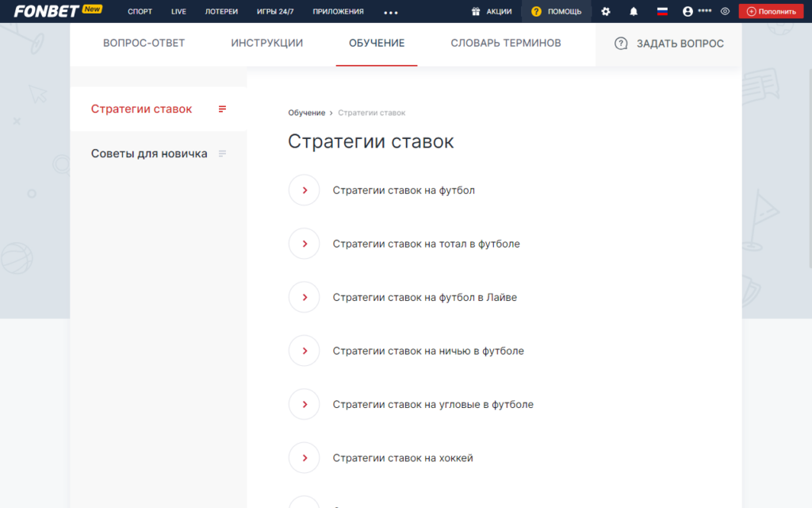Open Стратегии ставок на футбол в Лайве
Image resolution: width=812 pixels, height=508 pixels.
tap(425, 297)
